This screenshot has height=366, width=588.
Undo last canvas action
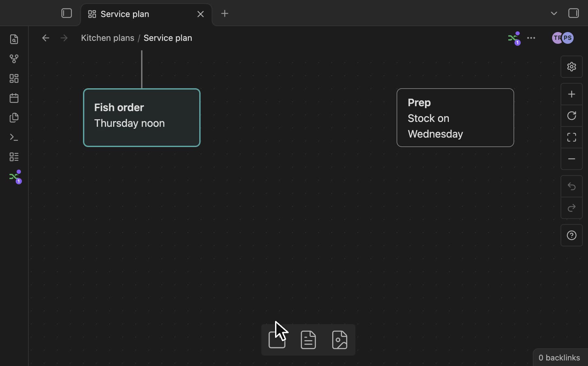[x=572, y=186]
